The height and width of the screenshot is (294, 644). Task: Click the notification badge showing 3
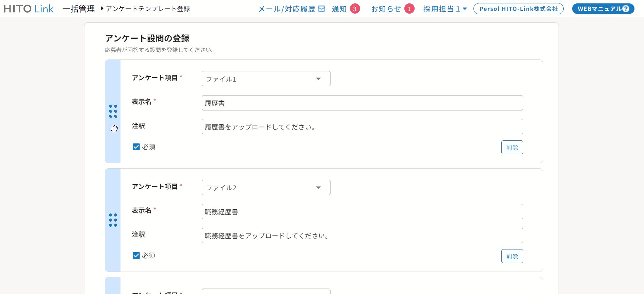[x=355, y=9]
